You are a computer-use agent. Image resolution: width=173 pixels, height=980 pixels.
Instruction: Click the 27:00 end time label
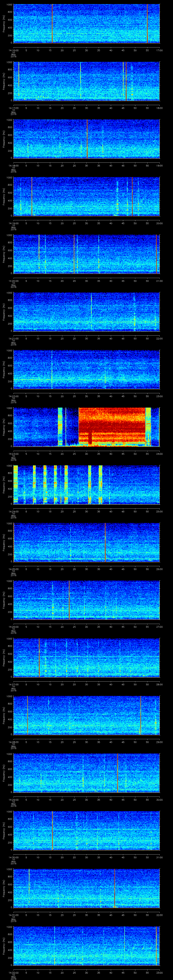tap(159, 627)
